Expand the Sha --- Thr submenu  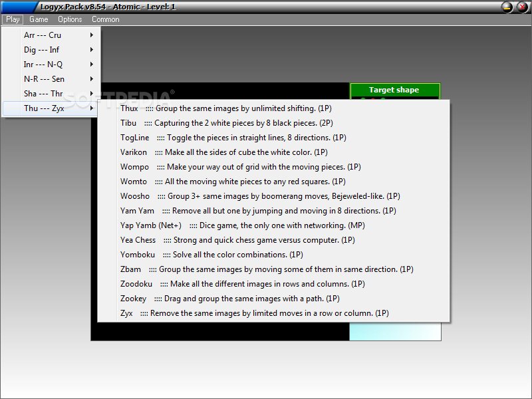coord(51,93)
